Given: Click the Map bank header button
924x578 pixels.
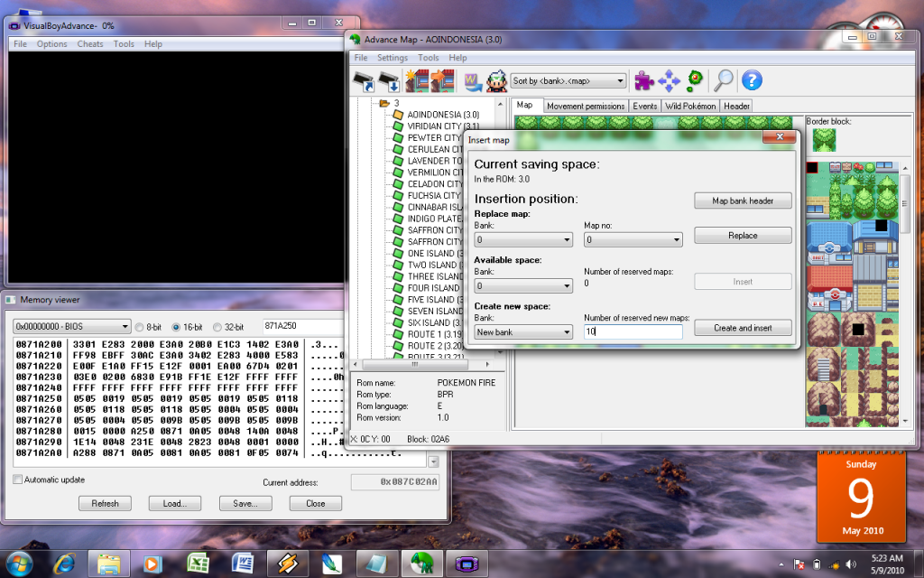Looking at the screenshot, I should [743, 200].
